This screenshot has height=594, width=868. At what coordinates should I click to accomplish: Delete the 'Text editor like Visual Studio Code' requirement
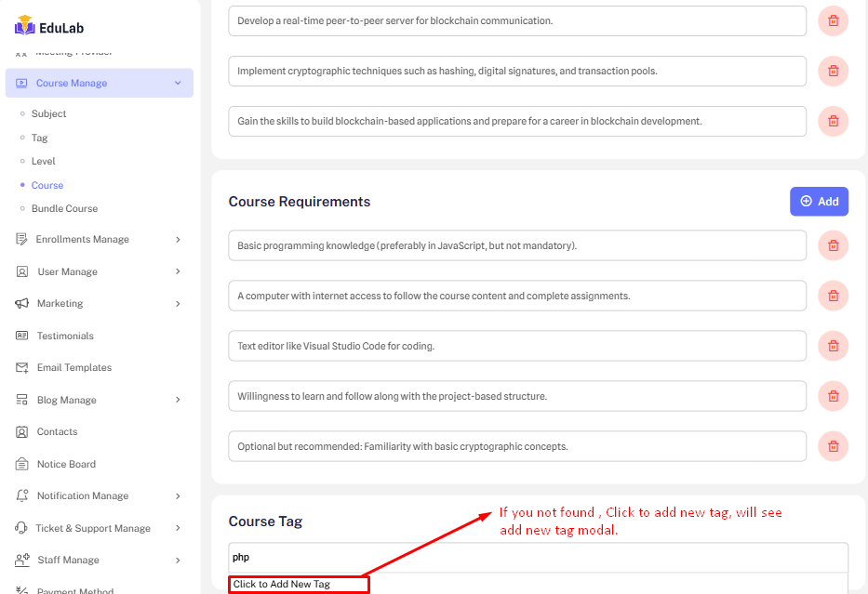coord(833,346)
